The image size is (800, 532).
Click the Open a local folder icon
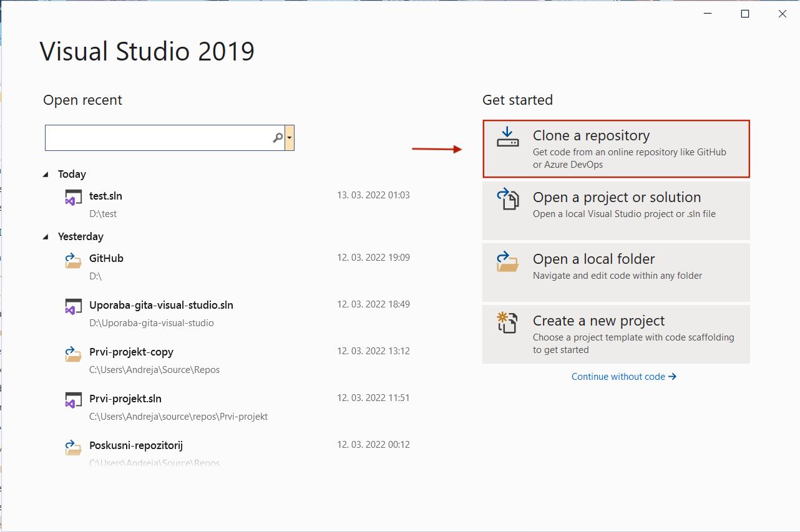507,261
